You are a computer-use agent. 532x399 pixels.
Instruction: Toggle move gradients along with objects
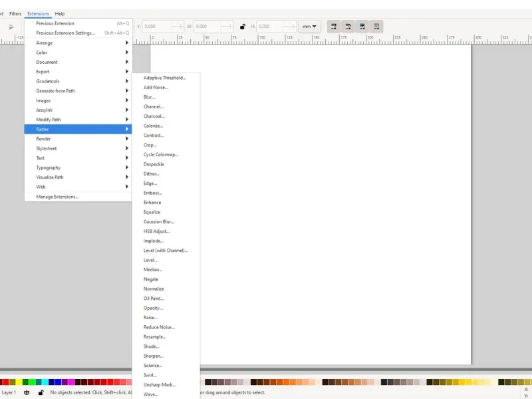pos(362,27)
